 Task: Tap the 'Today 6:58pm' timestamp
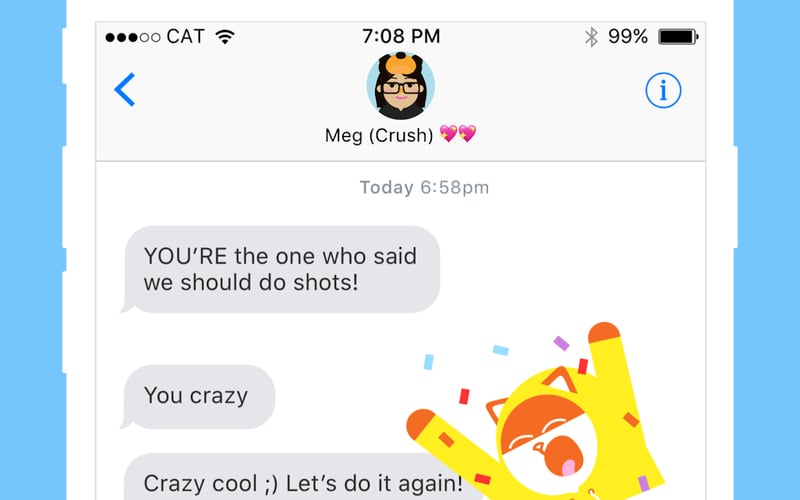[x=424, y=187]
